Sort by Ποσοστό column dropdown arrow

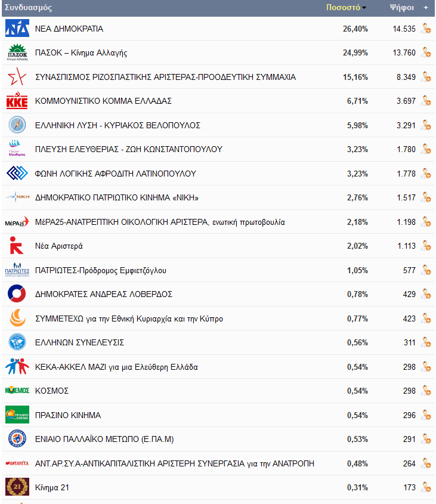pyautogui.click(x=364, y=8)
